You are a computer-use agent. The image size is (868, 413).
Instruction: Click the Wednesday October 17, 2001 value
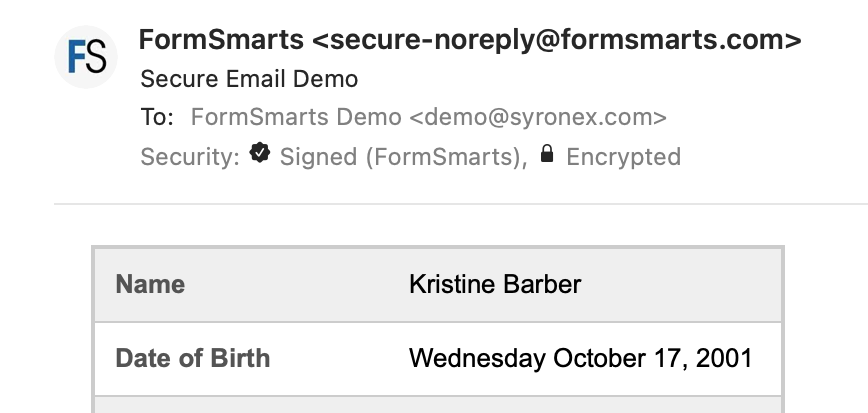click(x=581, y=358)
